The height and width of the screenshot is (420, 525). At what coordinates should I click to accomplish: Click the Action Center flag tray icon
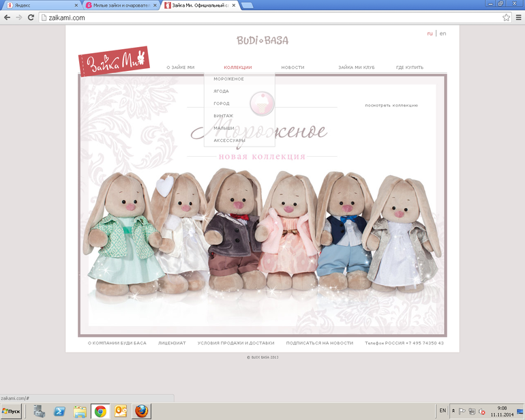coord(462,411)
